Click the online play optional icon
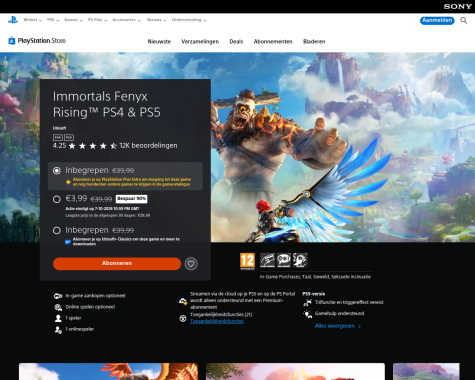This screenshot has height=380, width=475. point(58,307)
